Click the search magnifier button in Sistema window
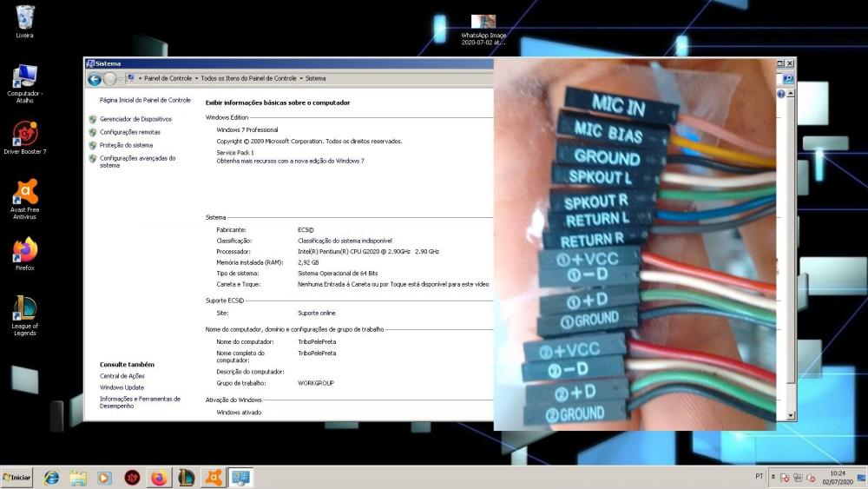The image size is (868, 489). click(788, 79)
